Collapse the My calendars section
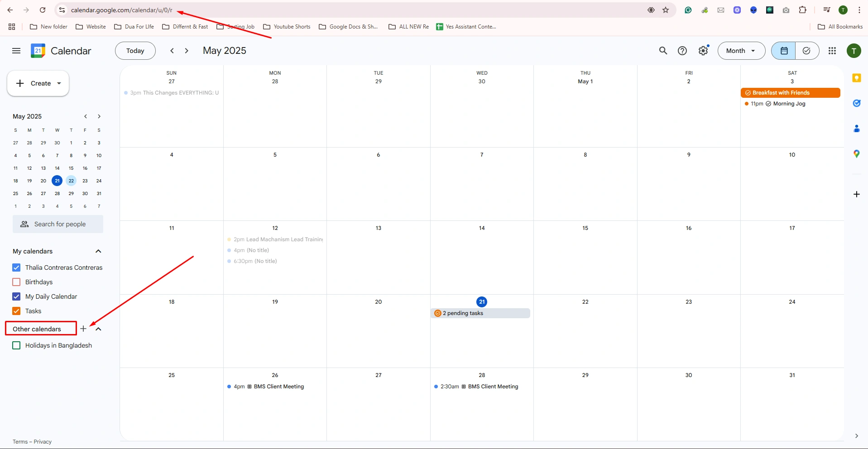 click(x=98, y=251)
